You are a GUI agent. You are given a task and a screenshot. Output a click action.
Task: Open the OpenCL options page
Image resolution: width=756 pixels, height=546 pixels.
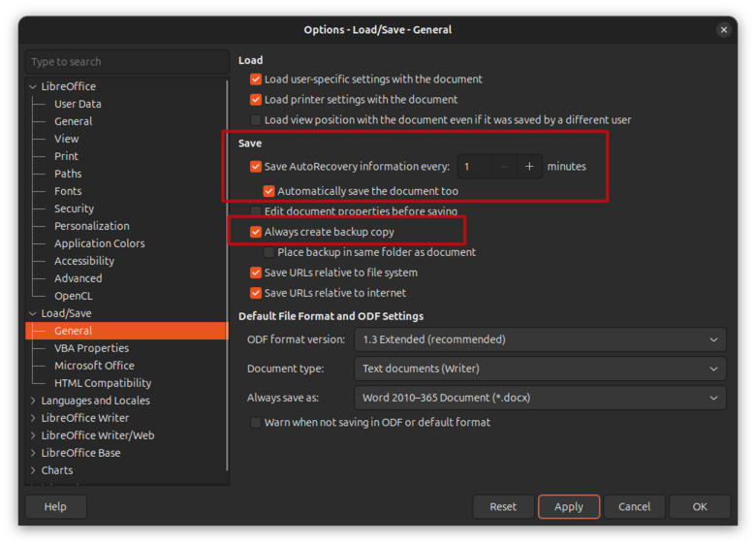(74, 296)
